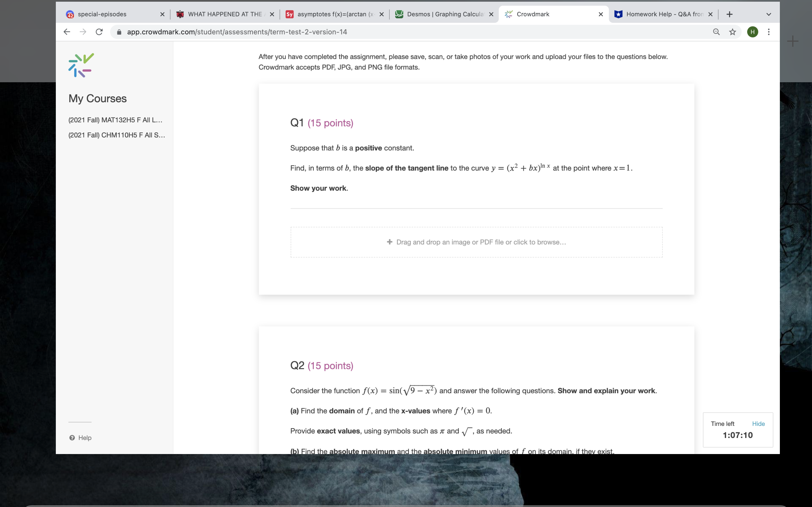Click the forward navigation arrow
This screenshot has height=507, width=812.
tap(83, 32)
